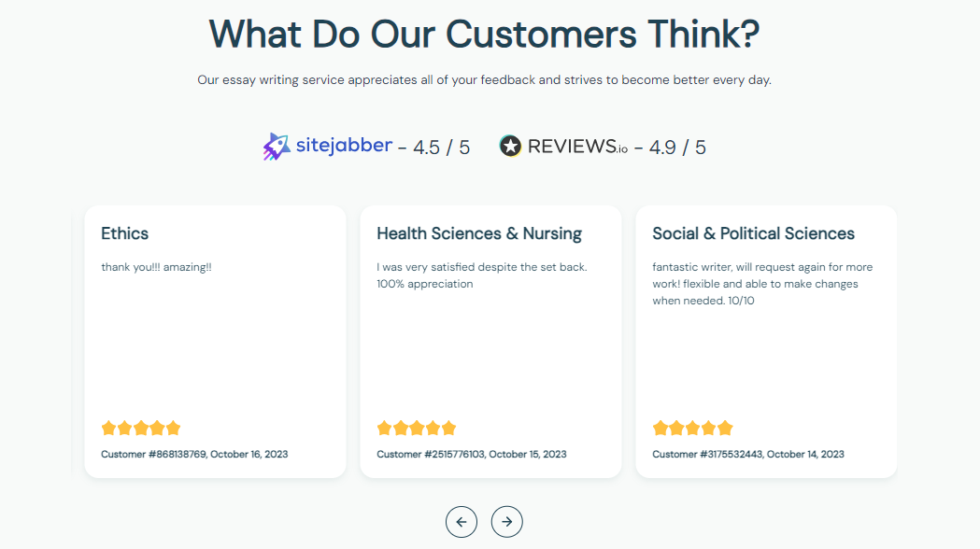The width and height of the screenshot is (980, 549).
Task: Click the 'What Do Our Customers Think?' heading
Action: pos(484,34)
